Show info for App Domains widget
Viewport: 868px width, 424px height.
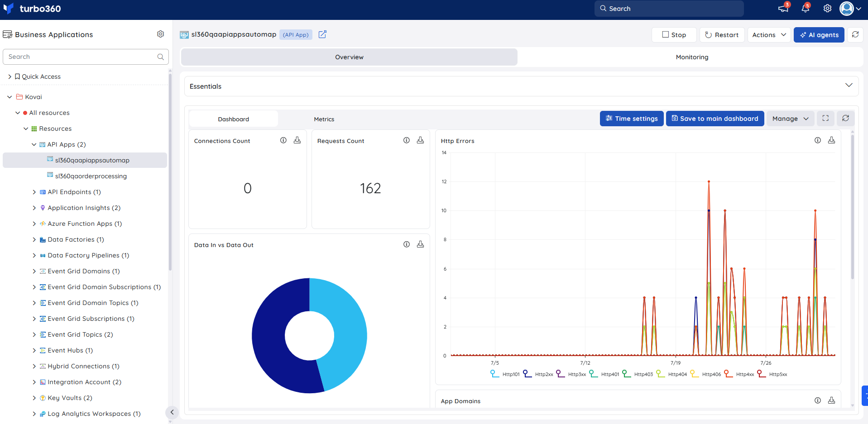818,400
